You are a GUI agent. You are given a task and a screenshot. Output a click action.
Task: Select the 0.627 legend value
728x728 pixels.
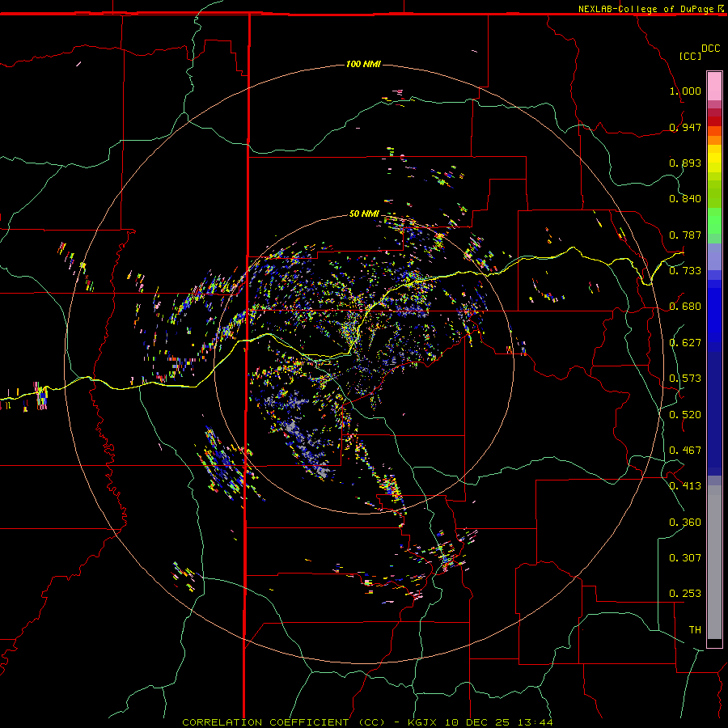click(x=685, y=343)
